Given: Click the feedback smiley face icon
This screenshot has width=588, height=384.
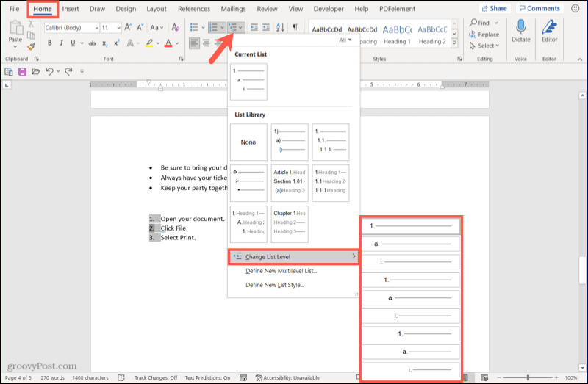Looking at the screenshot, I should (x=576, y=8).
